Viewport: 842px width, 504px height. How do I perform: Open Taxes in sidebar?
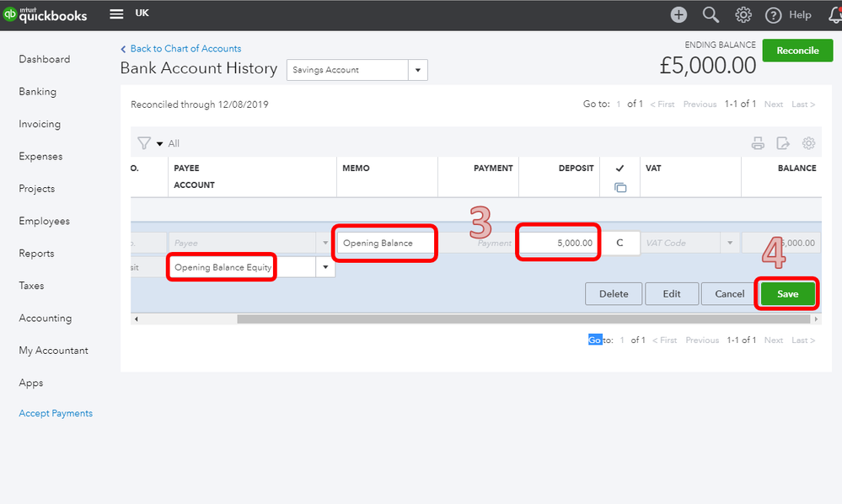[x=32, y=286]
